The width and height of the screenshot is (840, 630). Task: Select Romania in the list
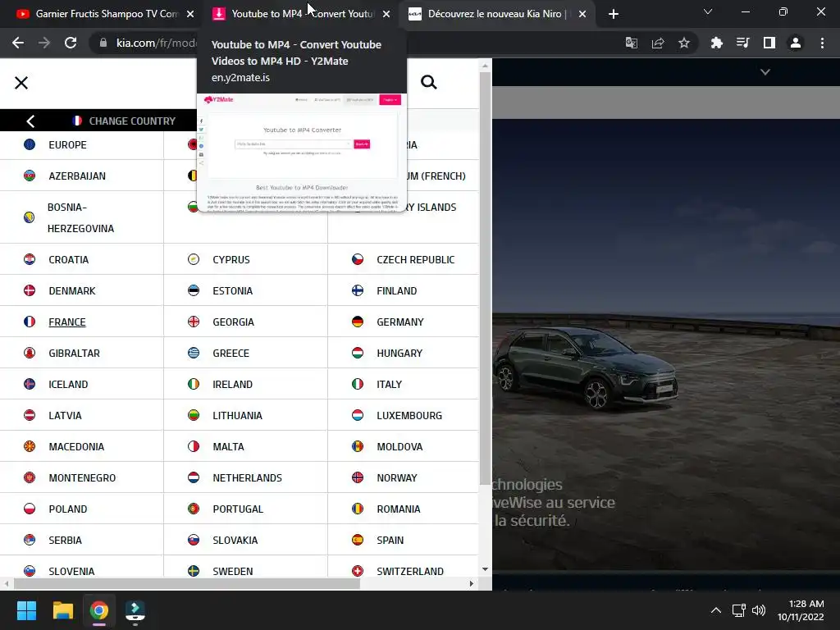398,509
